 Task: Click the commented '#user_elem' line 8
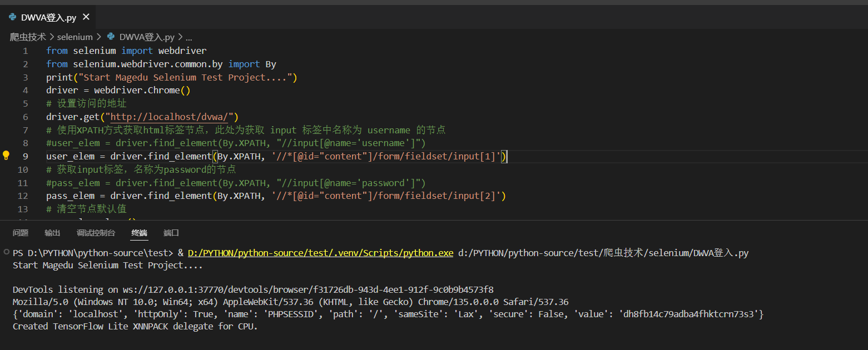(236, 143)
